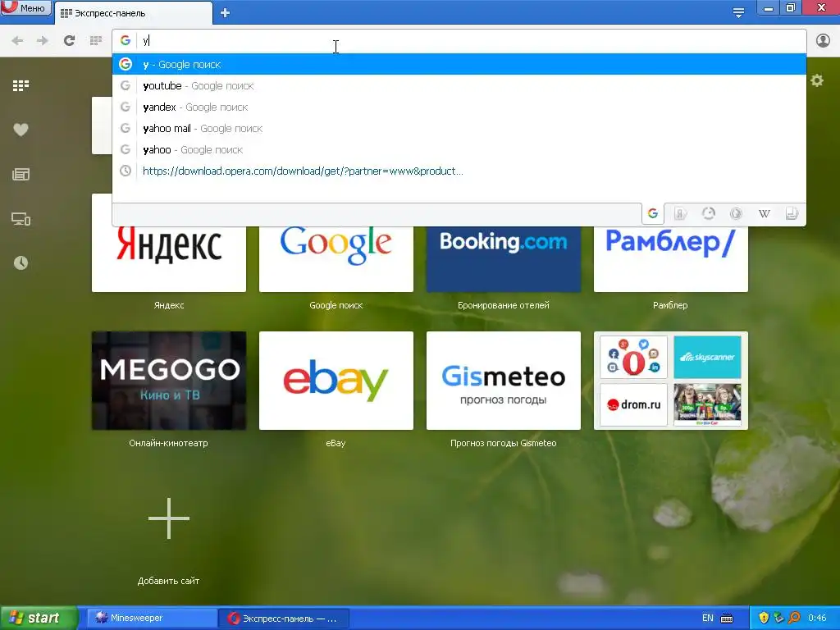
Task: Select Wikipedia search engine icon
Action: tap(764, 214)
